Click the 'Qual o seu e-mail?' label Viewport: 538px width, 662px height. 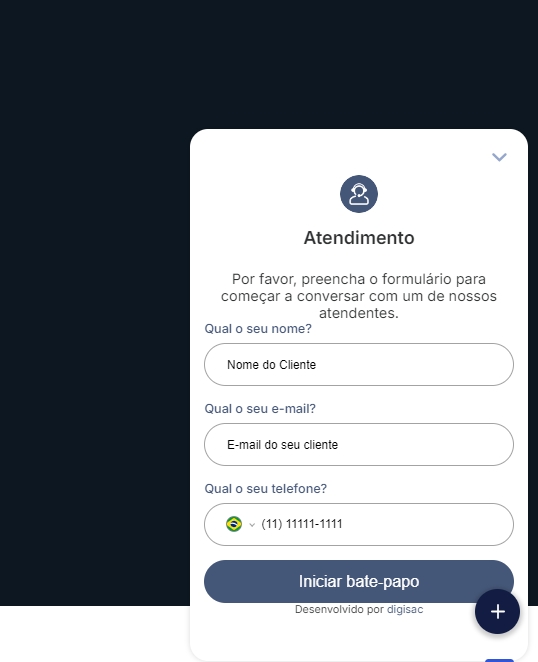260,409
